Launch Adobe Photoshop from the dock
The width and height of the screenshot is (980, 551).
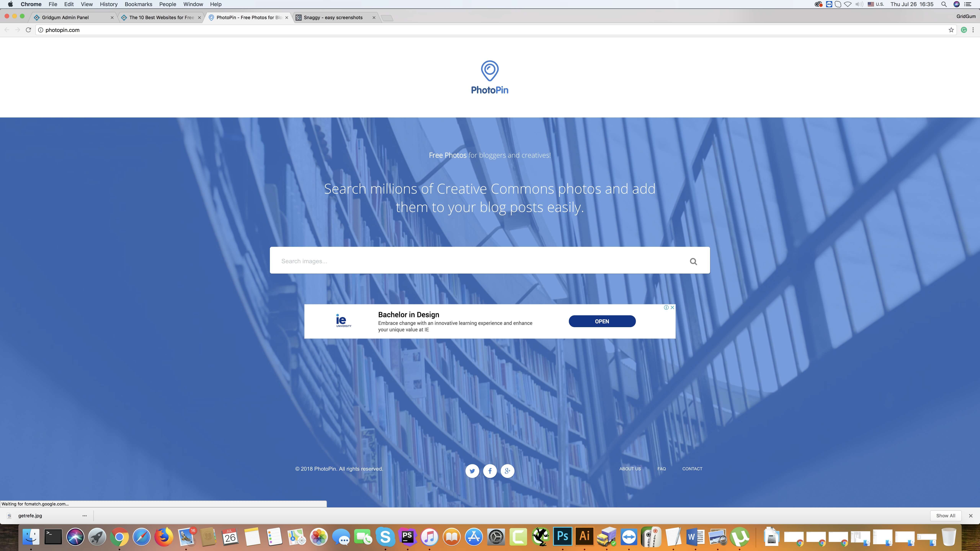(x=562, y=537)
